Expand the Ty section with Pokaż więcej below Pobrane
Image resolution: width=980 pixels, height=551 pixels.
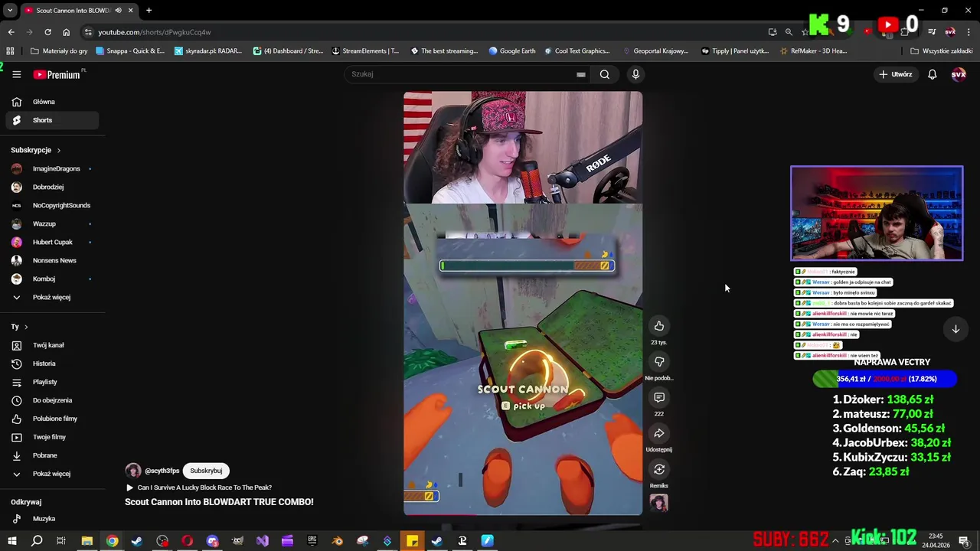click(52, 474)
